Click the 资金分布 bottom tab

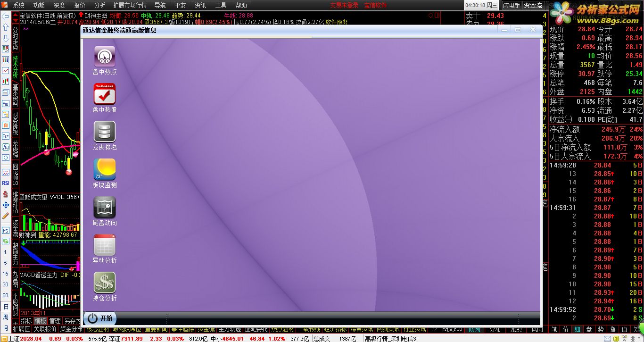click(71, 329)
